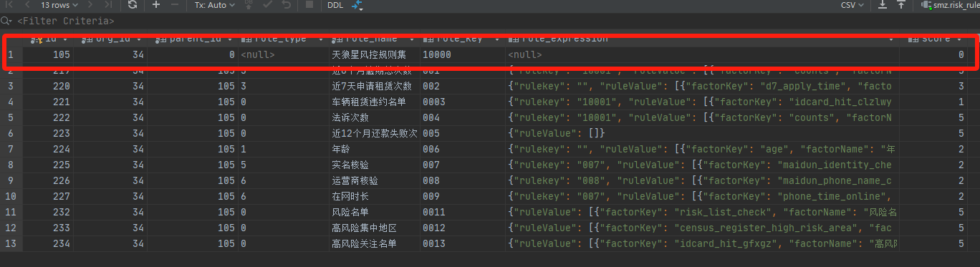Click the DDL button
Screen dimensions: 980x267
tap(335, 5)
